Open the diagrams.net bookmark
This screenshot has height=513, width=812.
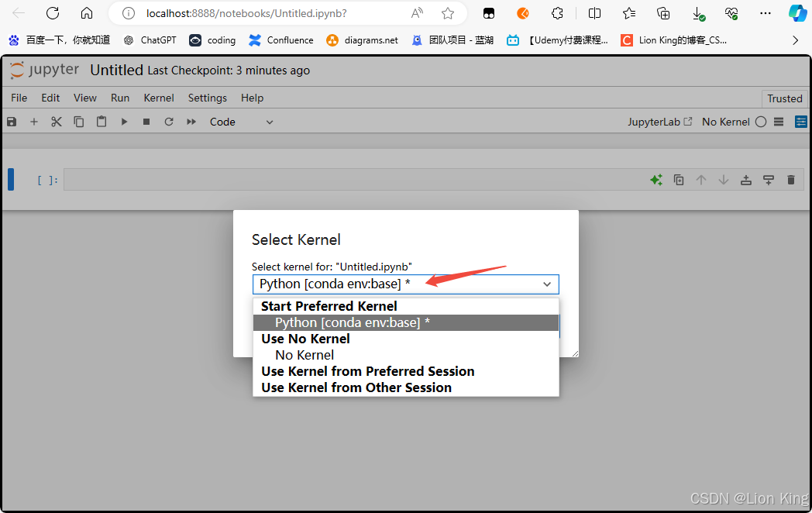pyautogui.click(x=363, y=40)
